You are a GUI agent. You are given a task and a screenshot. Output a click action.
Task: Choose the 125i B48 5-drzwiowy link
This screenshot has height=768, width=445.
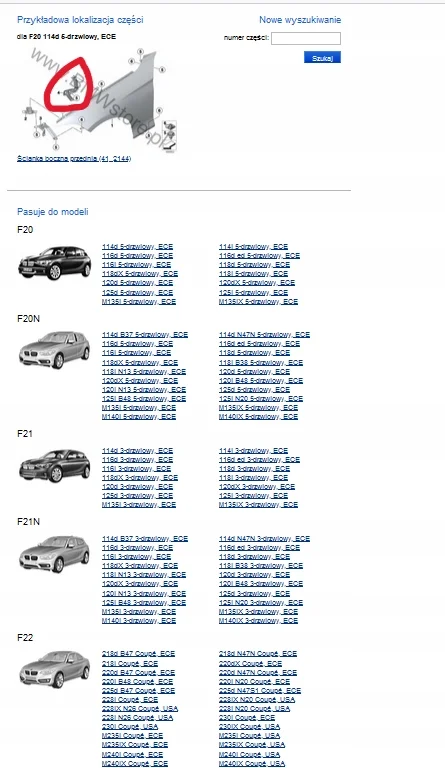[144, 399]
